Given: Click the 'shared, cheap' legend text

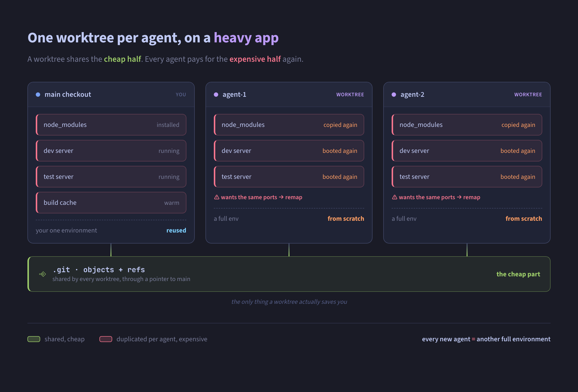Looking at the screenshot, I should tap(65, 339).
